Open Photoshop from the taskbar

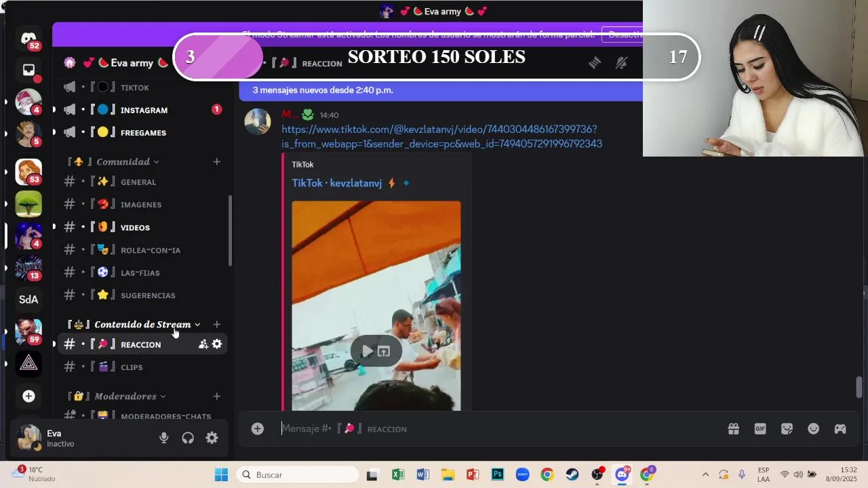[498, 474]
